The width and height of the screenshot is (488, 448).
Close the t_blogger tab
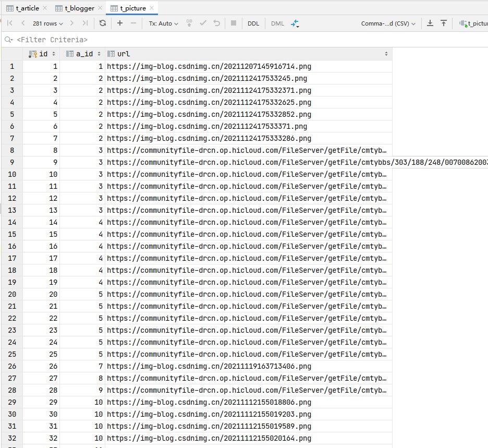[100, 8]
